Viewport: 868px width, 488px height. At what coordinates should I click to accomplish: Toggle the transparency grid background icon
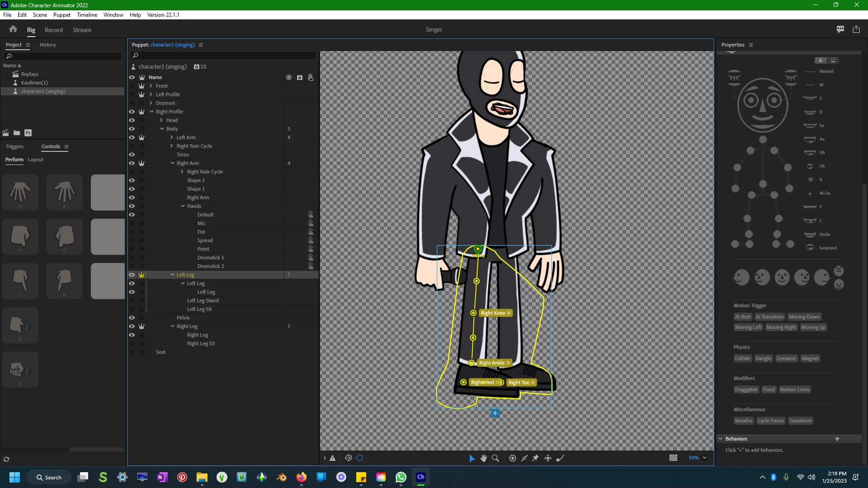point(673,458)
